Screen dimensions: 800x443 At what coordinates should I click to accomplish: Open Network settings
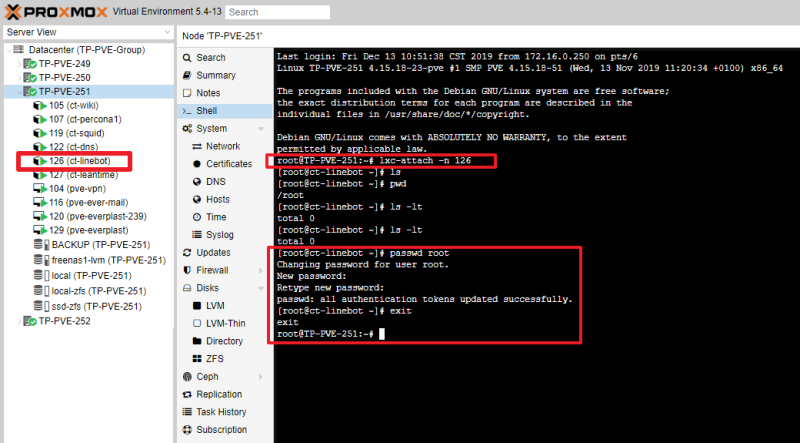225,146
